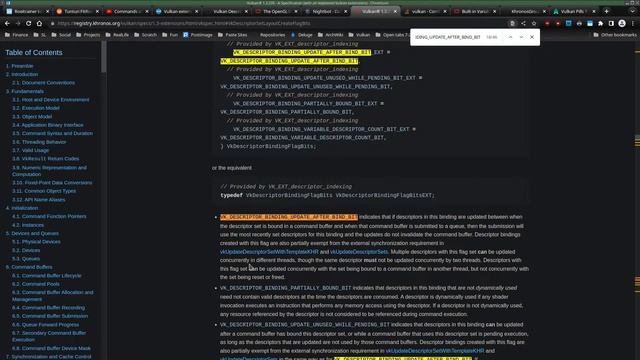Screen dimensions: 640x360
Task: Go to '3.12. API Name Aliases'
Action: [39, 200]
